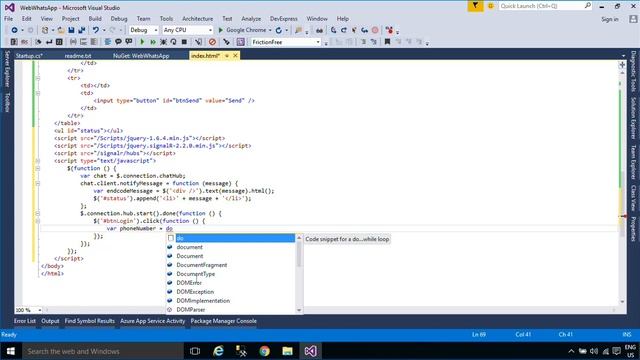The height and width of the screenshot is (360, 640).
Task: Show the Output tab
Action: pos(50,321)
